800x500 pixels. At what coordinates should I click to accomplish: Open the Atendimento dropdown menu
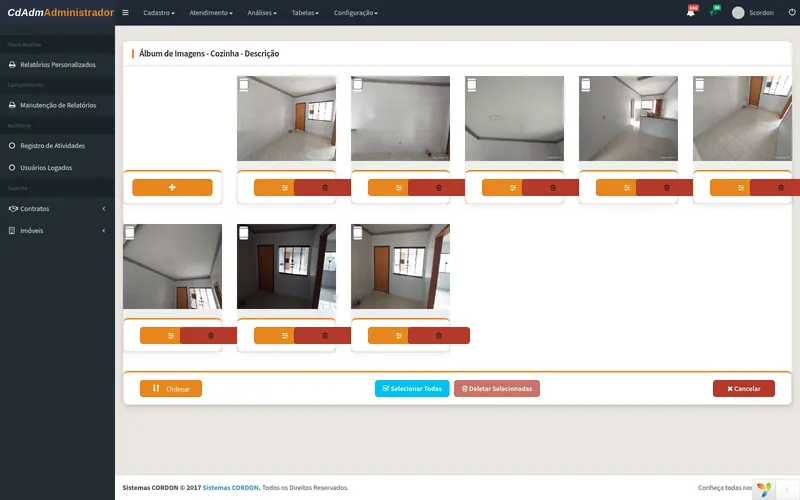[x=211, y=13]
